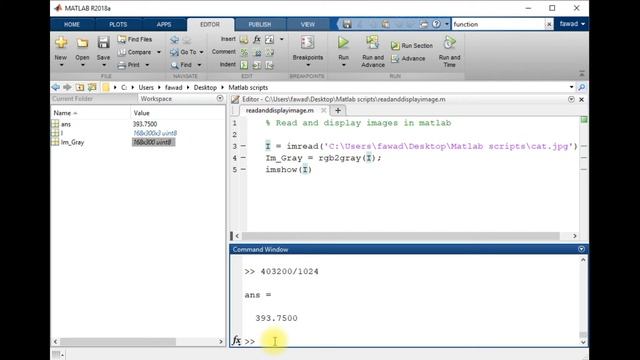Clear the documentation search box
Image resolution: width=640 pixels, height=360 pixels.
[x=549, y=24]
